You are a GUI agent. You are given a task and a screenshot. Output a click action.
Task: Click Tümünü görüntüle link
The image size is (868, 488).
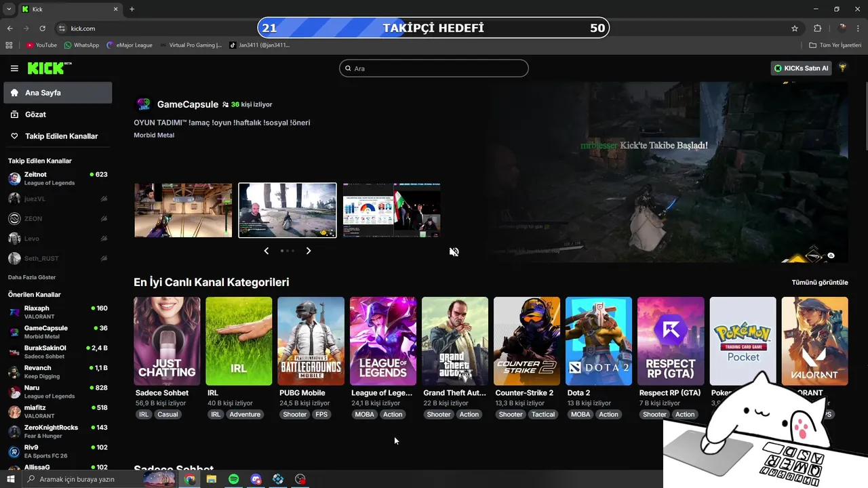[x=820, y=283]
